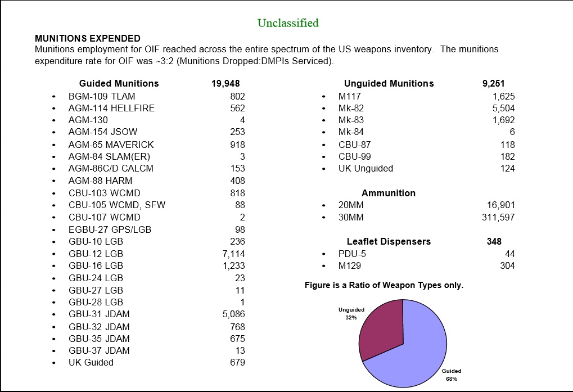Select the HELLFIRE count 562
Viewport: 573px width, 392px height.
point(237,108)
